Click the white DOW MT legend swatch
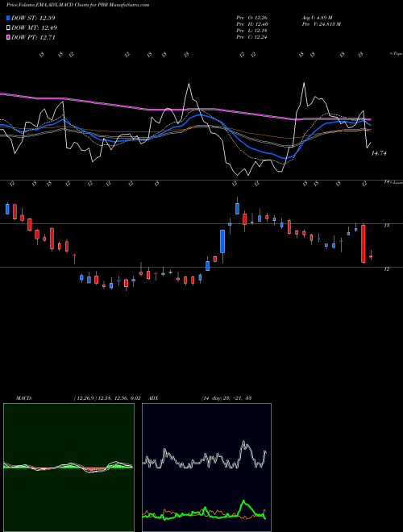The image size is (403, 532). (8, 28)
